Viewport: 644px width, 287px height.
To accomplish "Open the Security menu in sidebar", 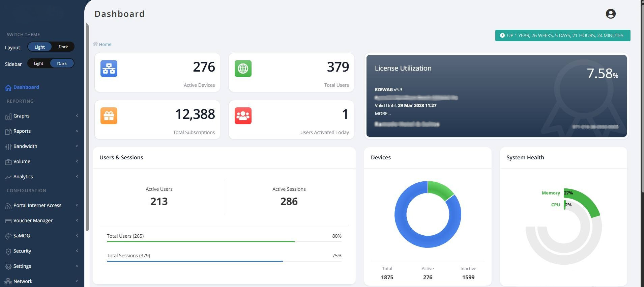I will click(x=22, y=251).
